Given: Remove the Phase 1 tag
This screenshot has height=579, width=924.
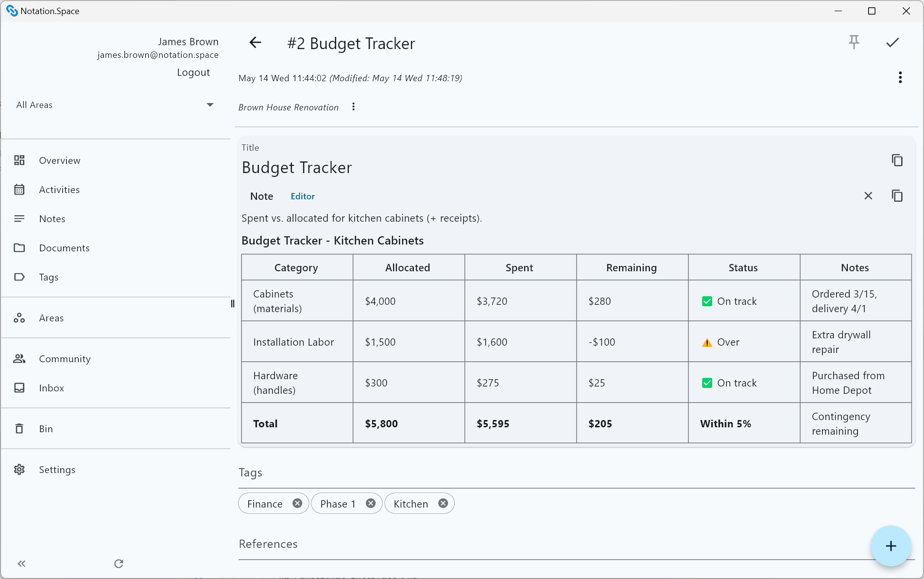Looking at the screenshot, I should pyautogui.click(x=371, y=504).
